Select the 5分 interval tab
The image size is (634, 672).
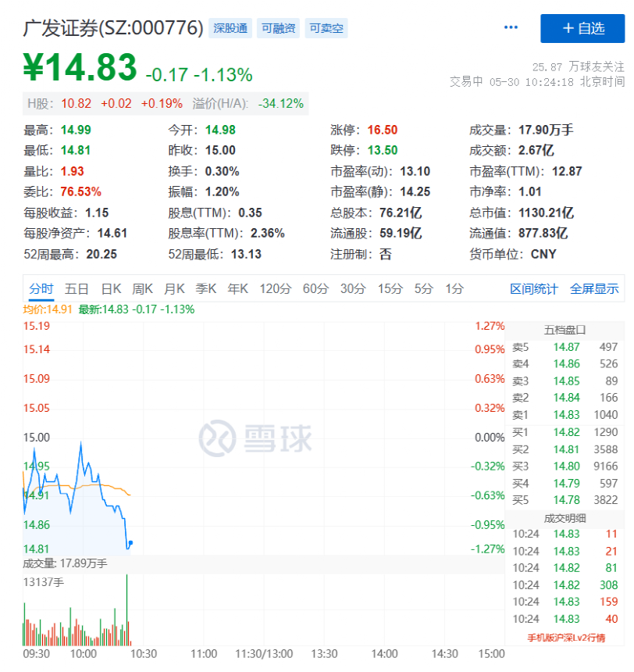pyautogui.click(x=424, y=288)
